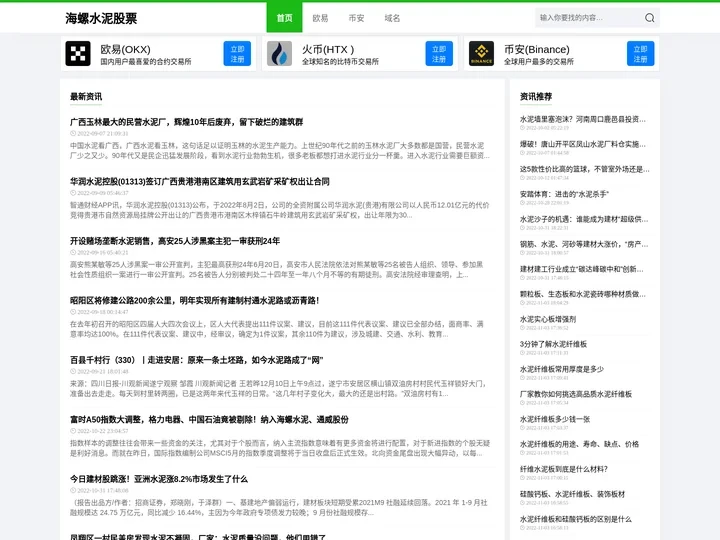720x540 pixels.
Task: Click clock icon beside 2022-09-09 date
Action: [x=73, y=193]
